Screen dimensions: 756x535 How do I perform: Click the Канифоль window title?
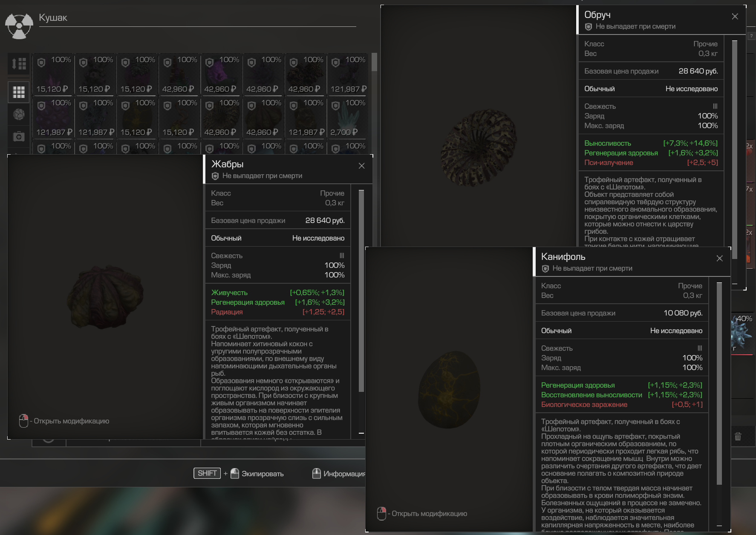(563, 257)
